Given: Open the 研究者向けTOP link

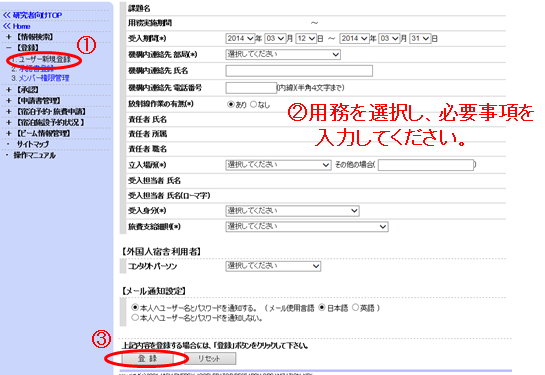Looking at the screenshot, I should pyautogui.click(x=32, y=15).
